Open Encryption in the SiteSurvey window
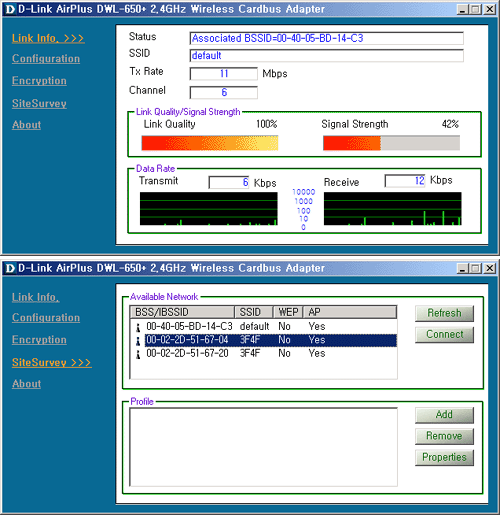Screen dimensions: 500x515 (x=39, y=340)
